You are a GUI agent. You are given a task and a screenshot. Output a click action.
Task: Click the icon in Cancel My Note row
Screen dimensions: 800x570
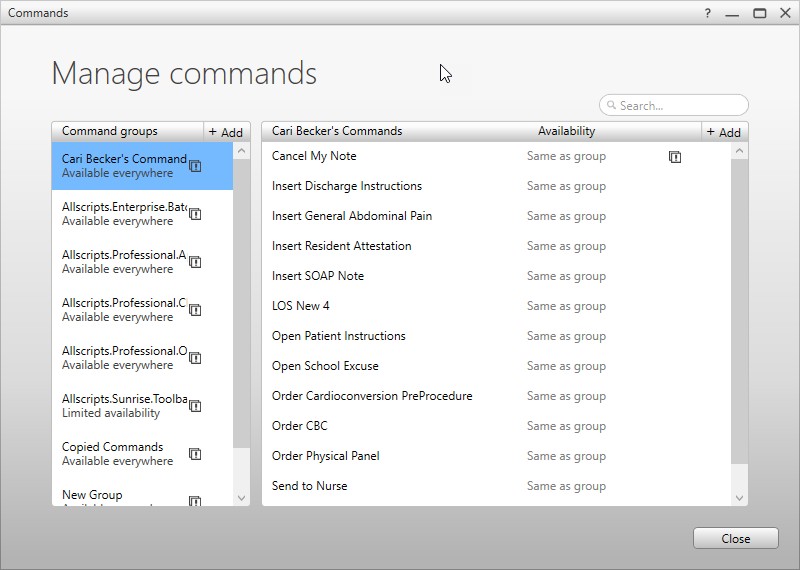pos(675,157)
